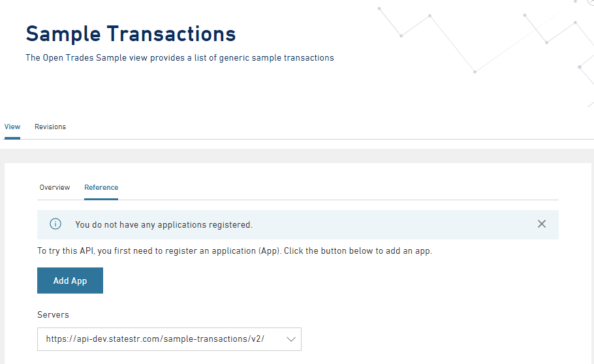594x364 pixels.
Task: Click the info icon in the alert banner
Action: pos(55,224)
